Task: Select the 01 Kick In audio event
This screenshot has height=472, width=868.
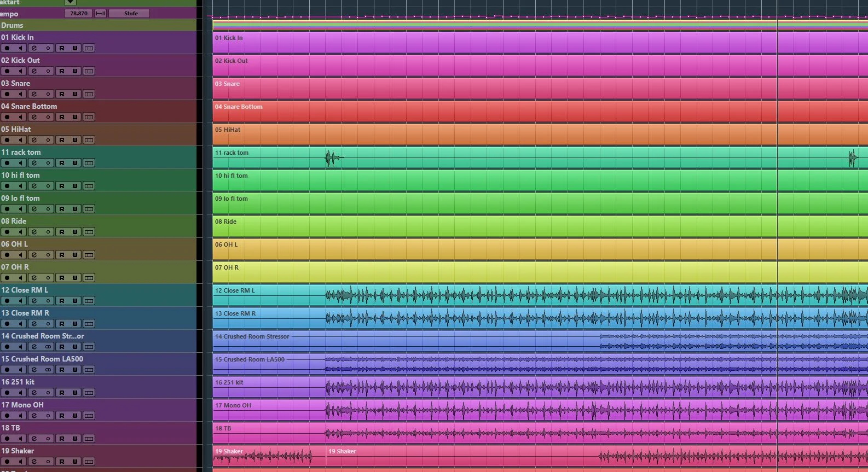Action: [540, 42]
